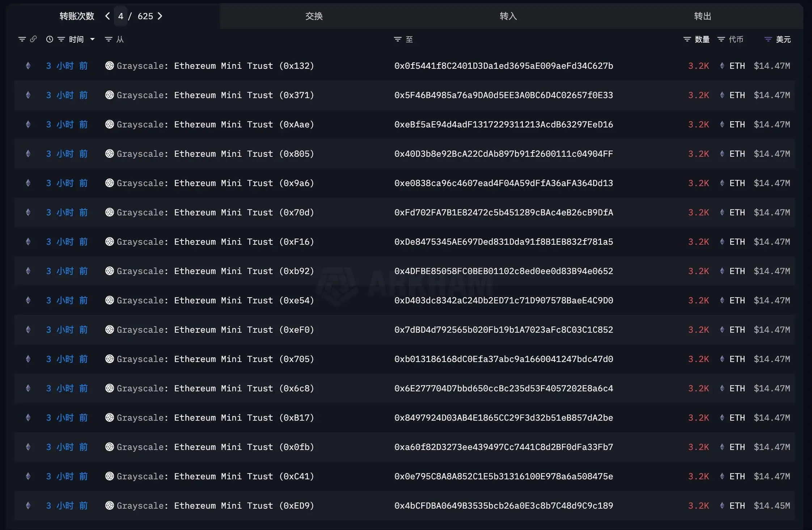Switch to the 交换 tab
This screenshot has height=530, width=812.
pos(313,16)
